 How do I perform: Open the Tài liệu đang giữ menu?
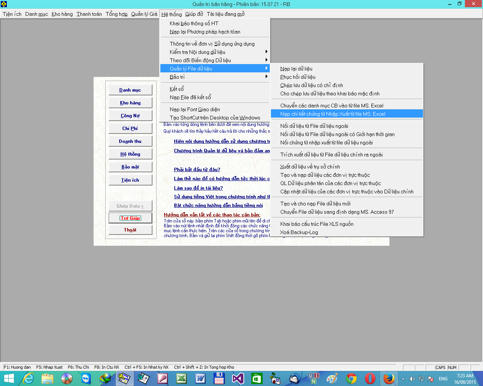click(225, 14)
